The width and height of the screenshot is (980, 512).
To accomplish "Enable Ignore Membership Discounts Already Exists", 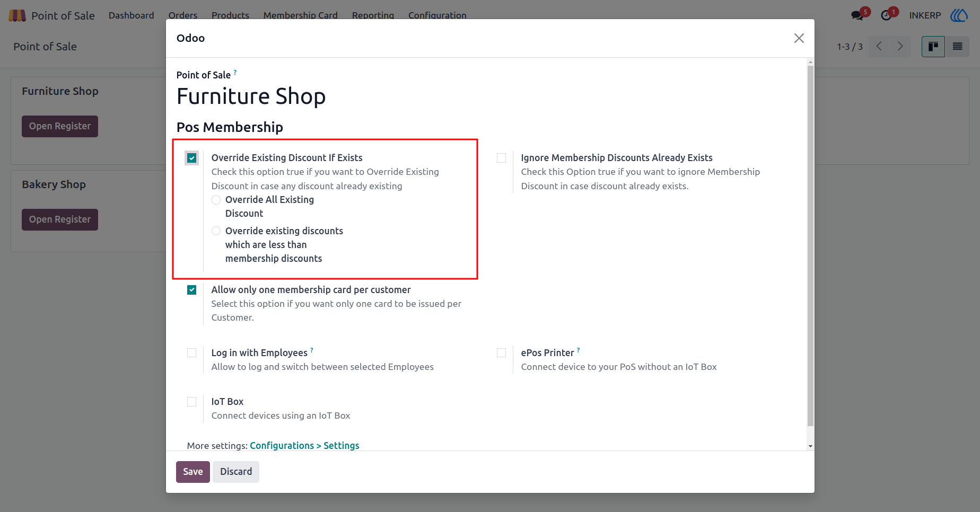I will point(501,158).
